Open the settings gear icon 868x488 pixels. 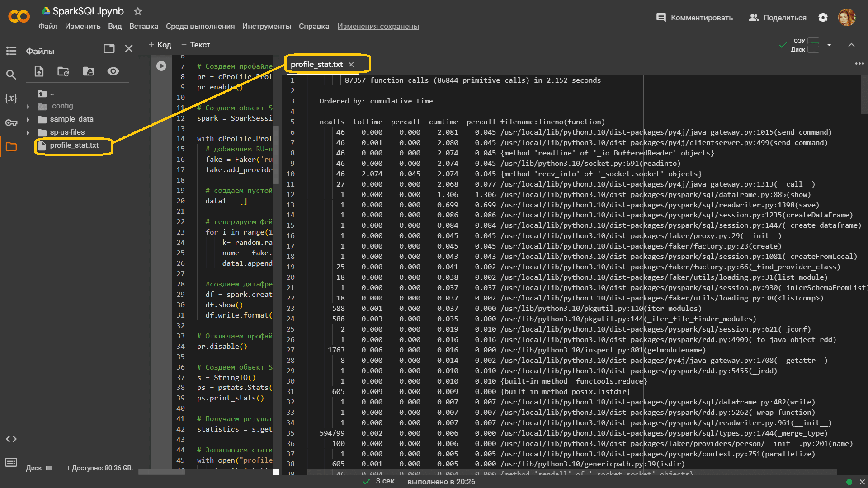823,18
